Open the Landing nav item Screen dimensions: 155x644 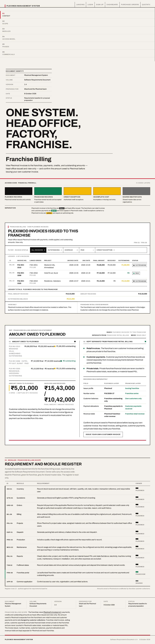click(80, 4)
